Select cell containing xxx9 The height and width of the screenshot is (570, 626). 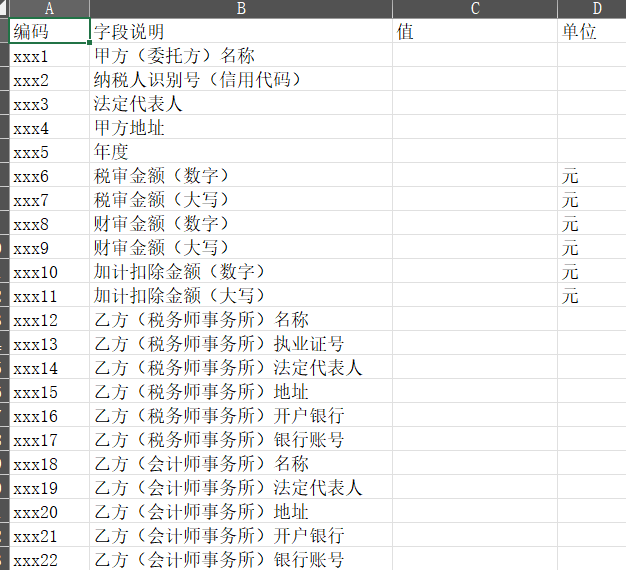click(x=50, y=246)
